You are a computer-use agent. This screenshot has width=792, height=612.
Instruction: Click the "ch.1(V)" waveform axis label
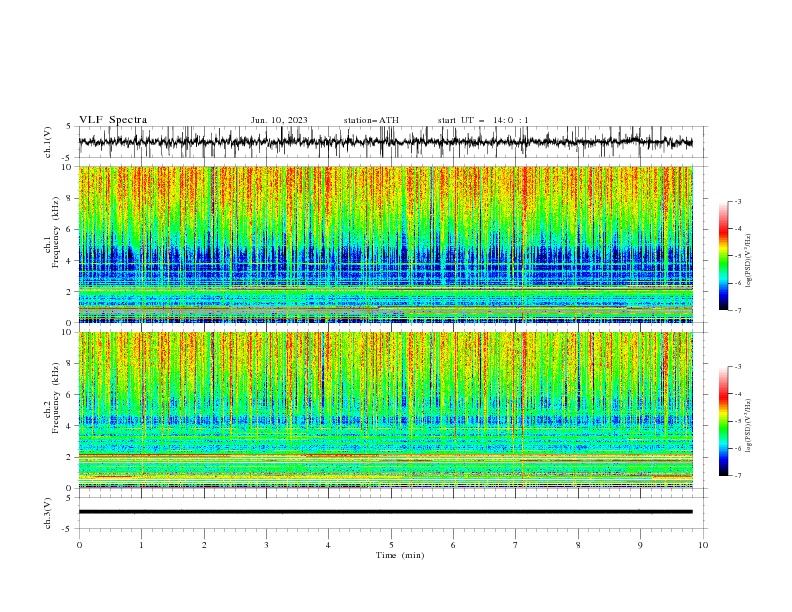pos(48,142)
